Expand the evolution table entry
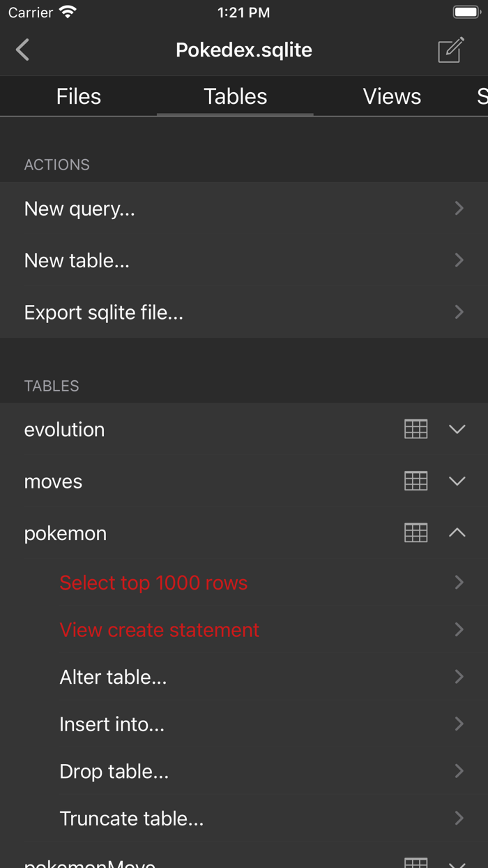The height and width of the screenshot is (868, 488). tap(457, 429)
